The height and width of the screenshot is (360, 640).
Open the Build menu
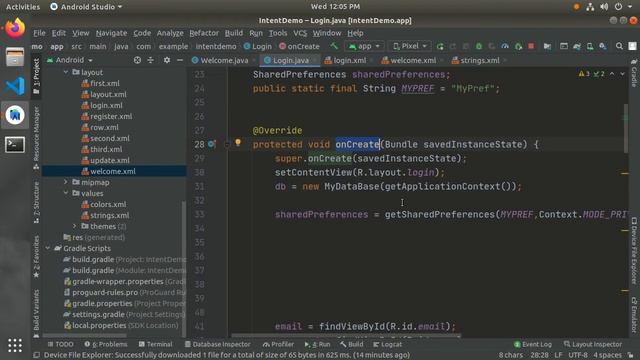click(x=233, y=33)
